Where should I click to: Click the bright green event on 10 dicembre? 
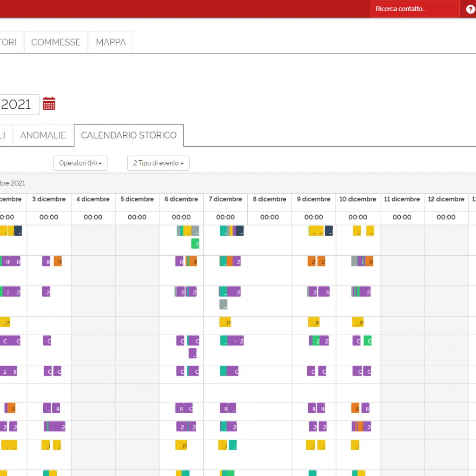point(368,340)
